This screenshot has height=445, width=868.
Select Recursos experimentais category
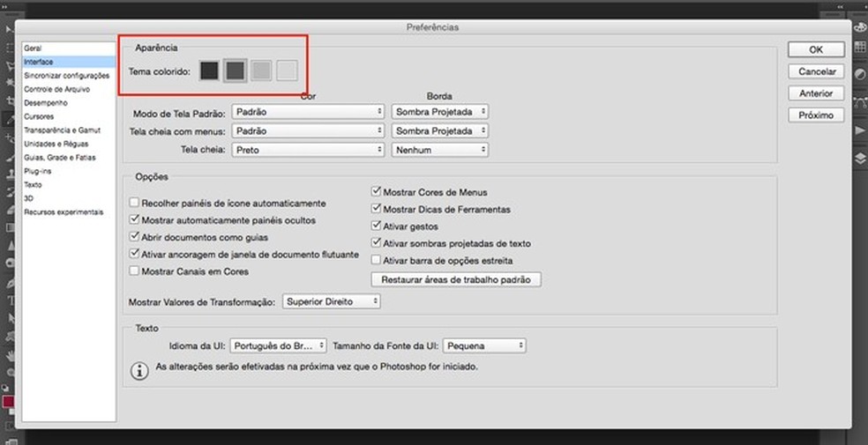tap(69, 212)
